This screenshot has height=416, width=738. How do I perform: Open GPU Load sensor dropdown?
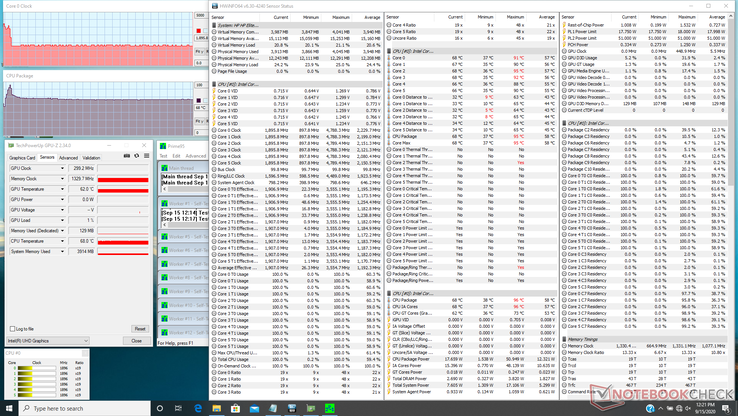point(62,220)
